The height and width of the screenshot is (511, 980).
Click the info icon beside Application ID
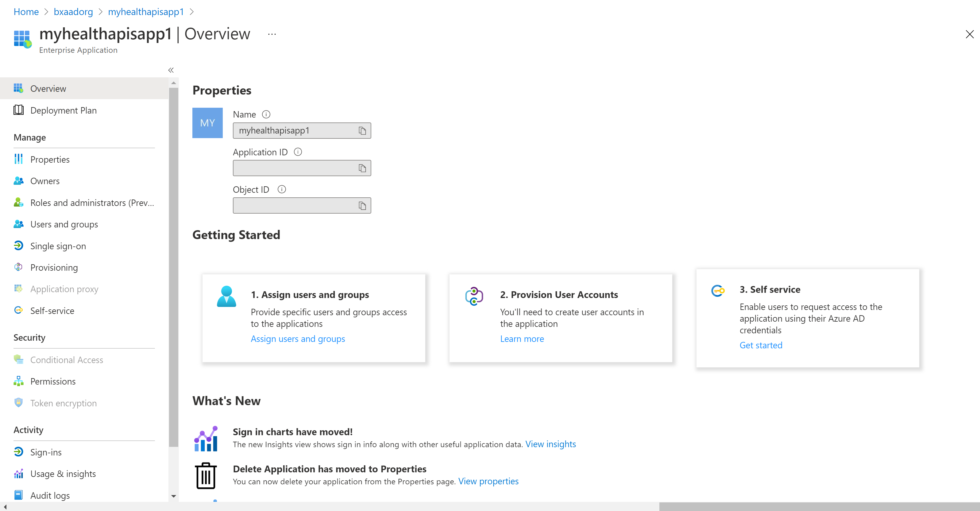pos(298,152)
